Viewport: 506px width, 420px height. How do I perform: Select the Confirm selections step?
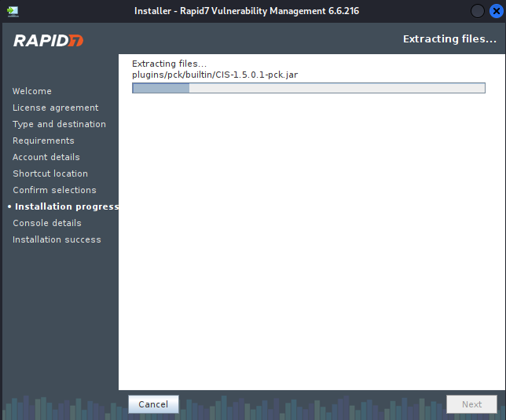(54, 190)
